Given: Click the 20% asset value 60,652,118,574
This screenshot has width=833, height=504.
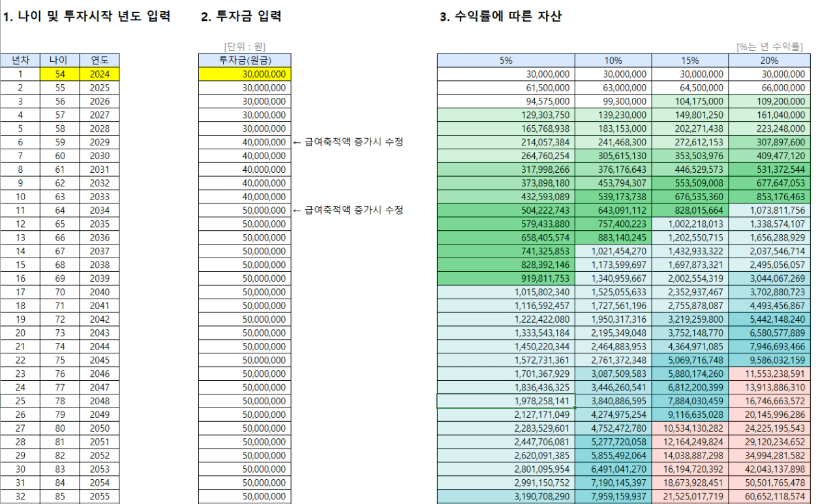Looking at the screenshot, I should 768,496.
